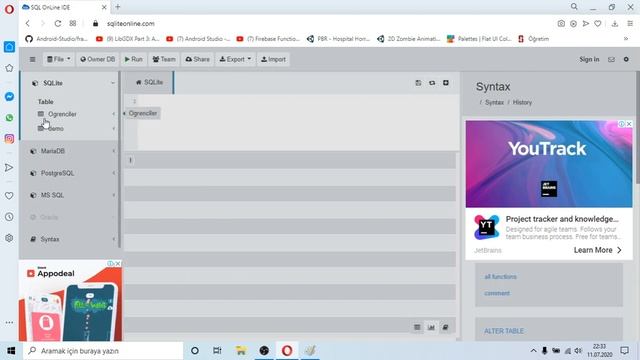Close the Appodeal ad

pyautogui.click(x=118, y=264)
